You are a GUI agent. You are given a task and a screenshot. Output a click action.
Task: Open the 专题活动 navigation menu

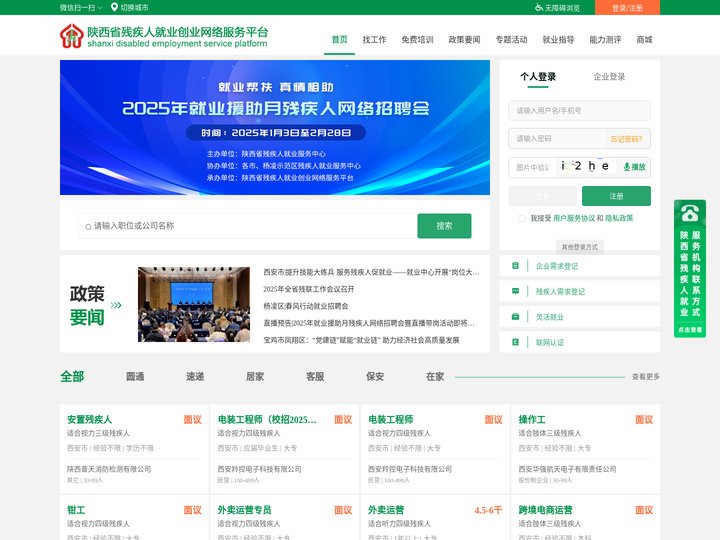[x=511, y=40]
